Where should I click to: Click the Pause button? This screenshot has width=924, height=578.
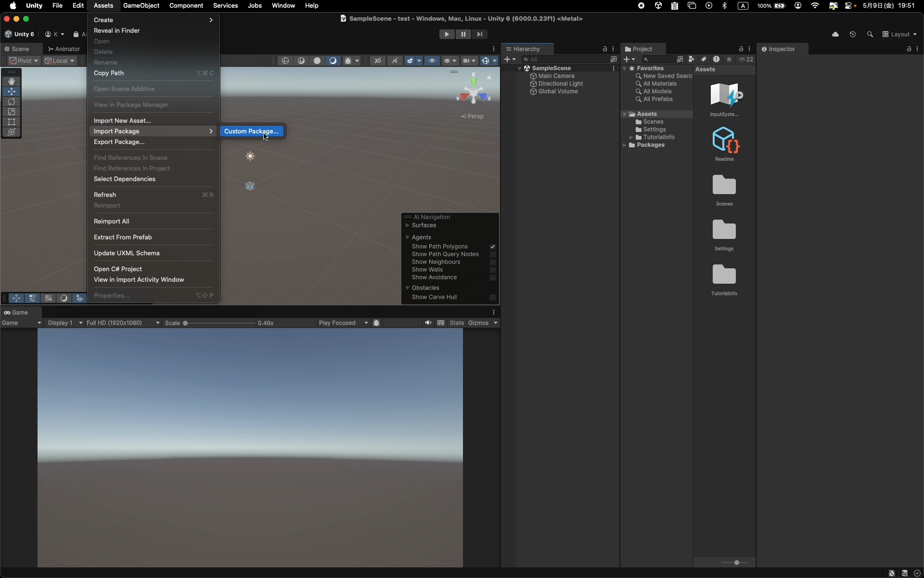tap(463, 34)
